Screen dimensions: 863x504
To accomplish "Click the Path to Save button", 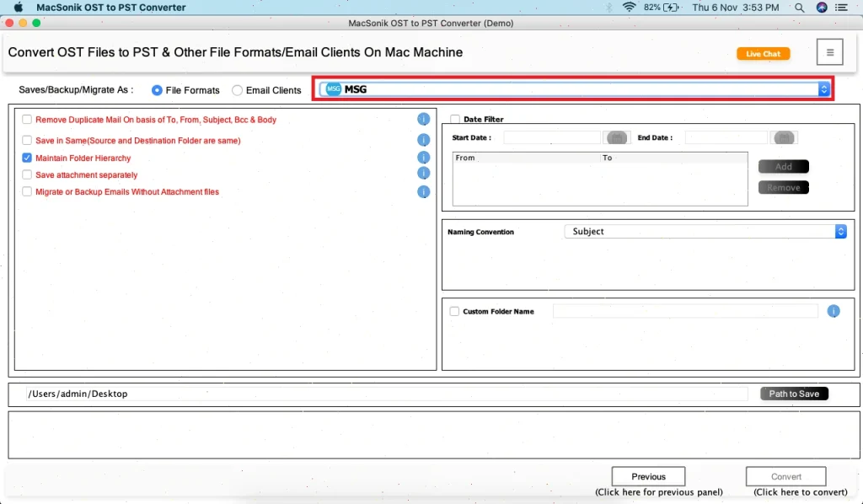I will [x=793, y=394].
